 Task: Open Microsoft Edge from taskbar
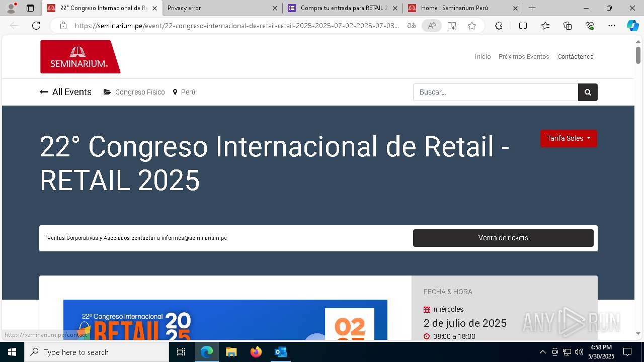click(207, 352)
